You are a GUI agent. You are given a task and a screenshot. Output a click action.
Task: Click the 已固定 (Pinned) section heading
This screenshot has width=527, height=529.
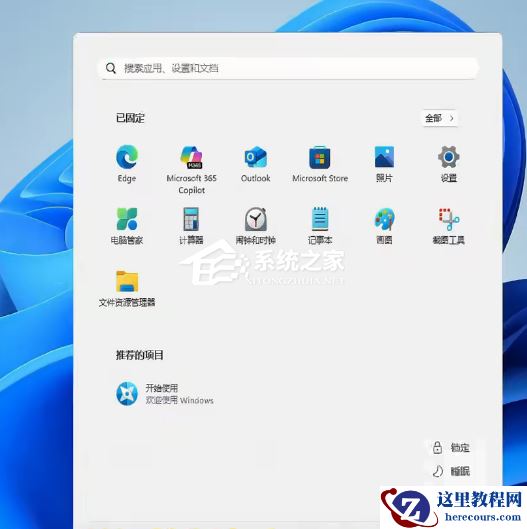[x=130, y=118]
